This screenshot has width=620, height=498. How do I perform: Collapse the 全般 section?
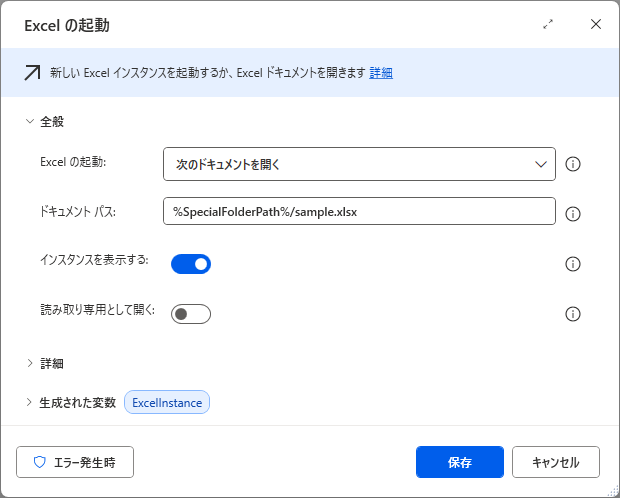pyautogui.click(x=30, y=121)
